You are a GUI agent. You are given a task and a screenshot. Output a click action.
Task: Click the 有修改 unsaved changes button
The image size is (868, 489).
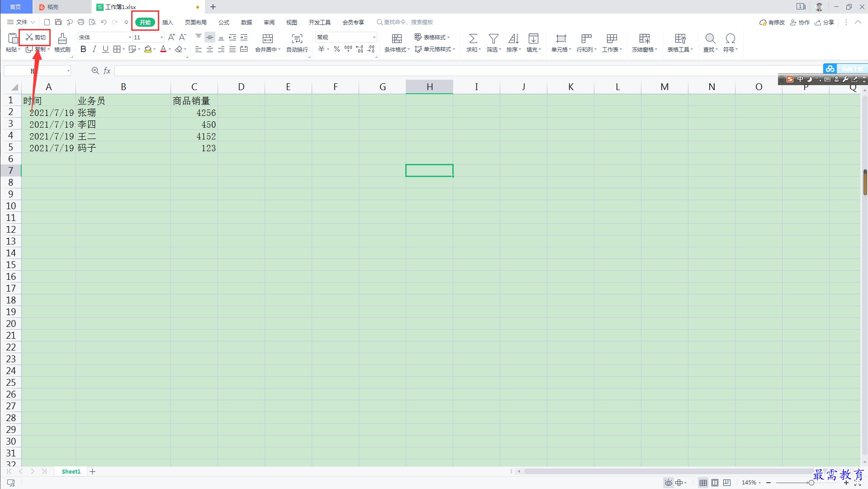point(772,22)
